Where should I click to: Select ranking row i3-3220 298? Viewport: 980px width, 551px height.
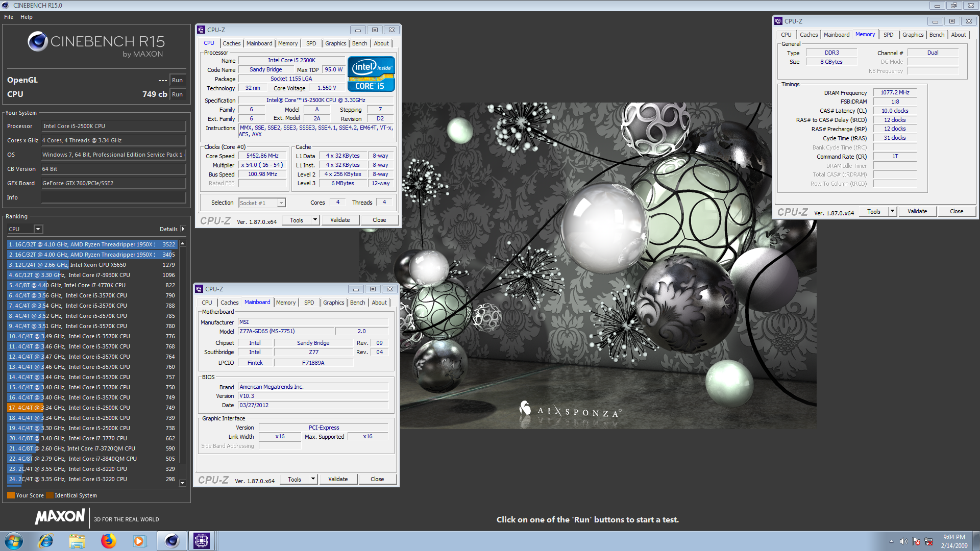pos(92,479)
